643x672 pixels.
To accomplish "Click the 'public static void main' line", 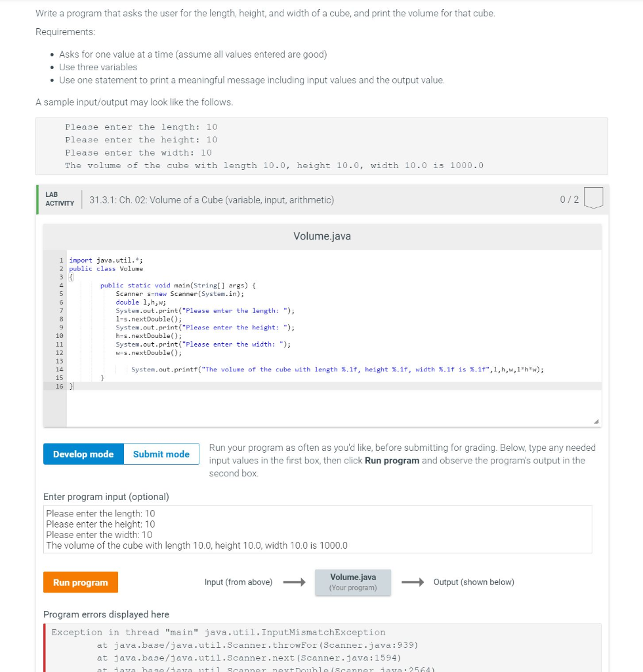I will click(x=178, y=285).
